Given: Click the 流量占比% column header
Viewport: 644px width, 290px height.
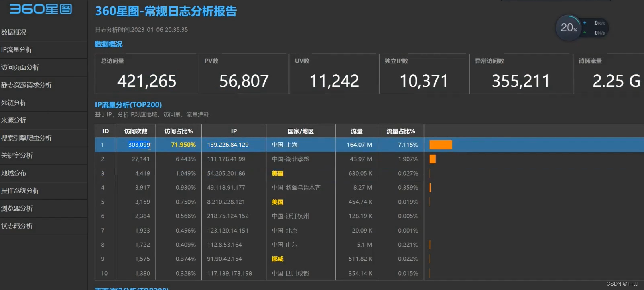Looking at the screenshot, I should tap(401, 131).
